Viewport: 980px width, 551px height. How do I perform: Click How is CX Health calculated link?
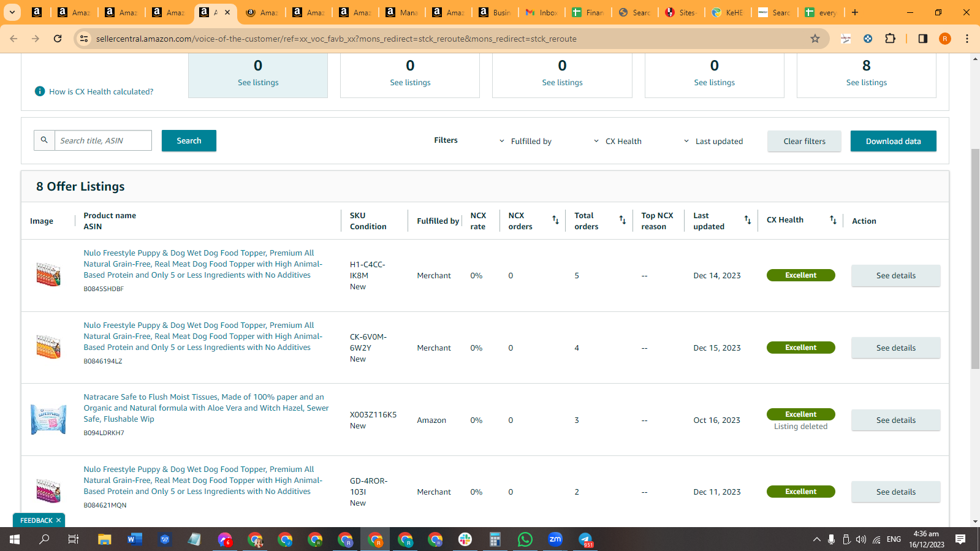point(101,91)
